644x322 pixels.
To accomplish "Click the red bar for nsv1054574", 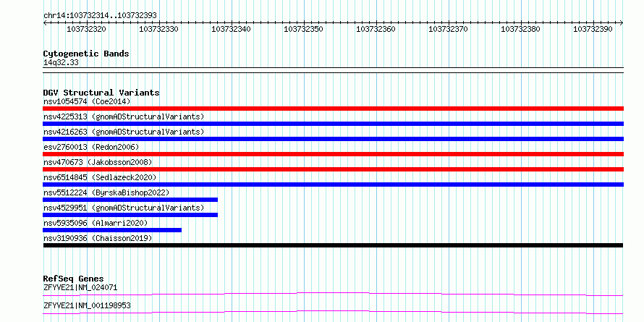I will tap(334, 109).
